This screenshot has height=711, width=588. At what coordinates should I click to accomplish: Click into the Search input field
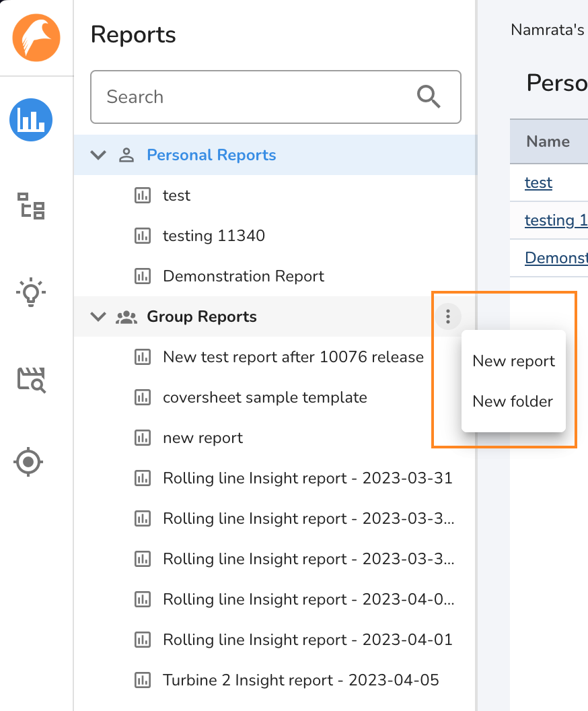(275, 96)
